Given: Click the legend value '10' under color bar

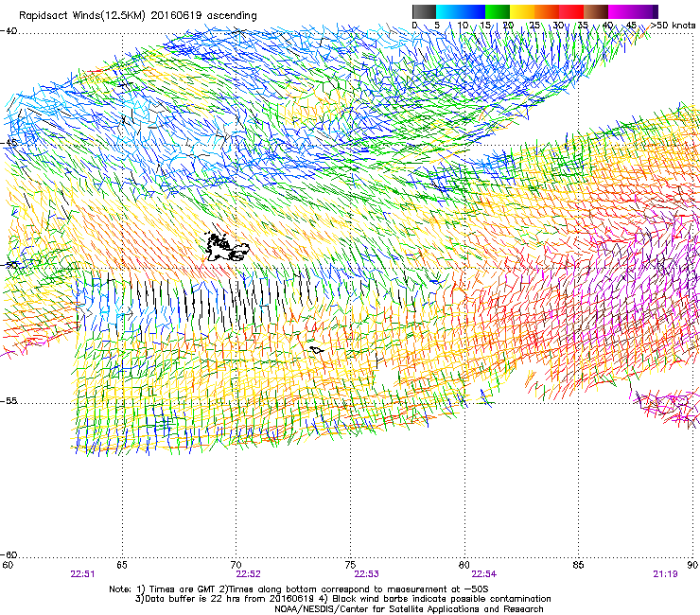Looking at the screenshot, I should [x=463, y=25].
